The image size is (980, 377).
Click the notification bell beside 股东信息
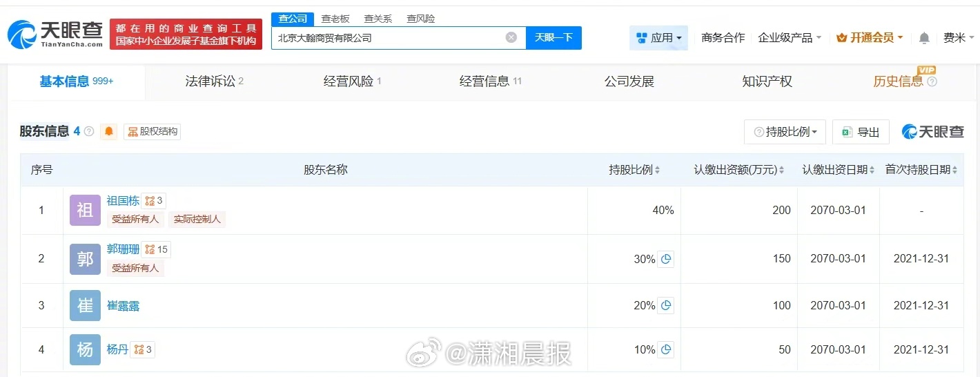pos(109,131)
